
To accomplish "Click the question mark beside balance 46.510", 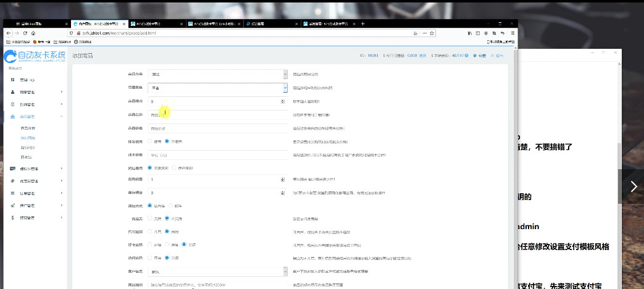I will (467, 56).
